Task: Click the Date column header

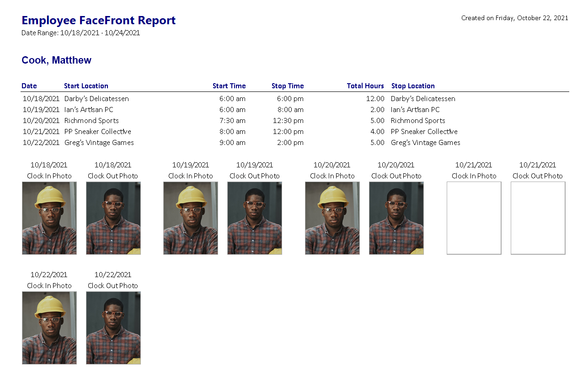Action: (x=29, y=86)
